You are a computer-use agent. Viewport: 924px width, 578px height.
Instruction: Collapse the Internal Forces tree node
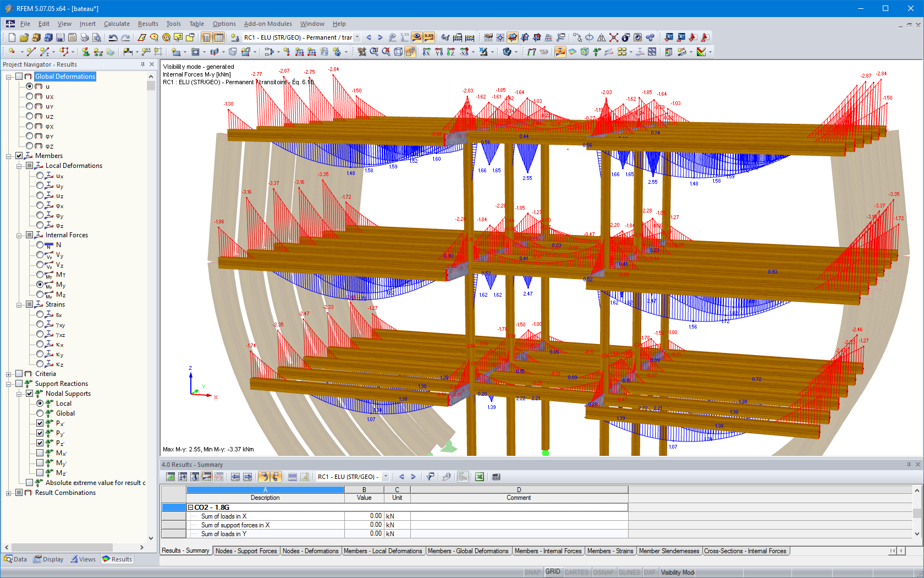(19, 235)
